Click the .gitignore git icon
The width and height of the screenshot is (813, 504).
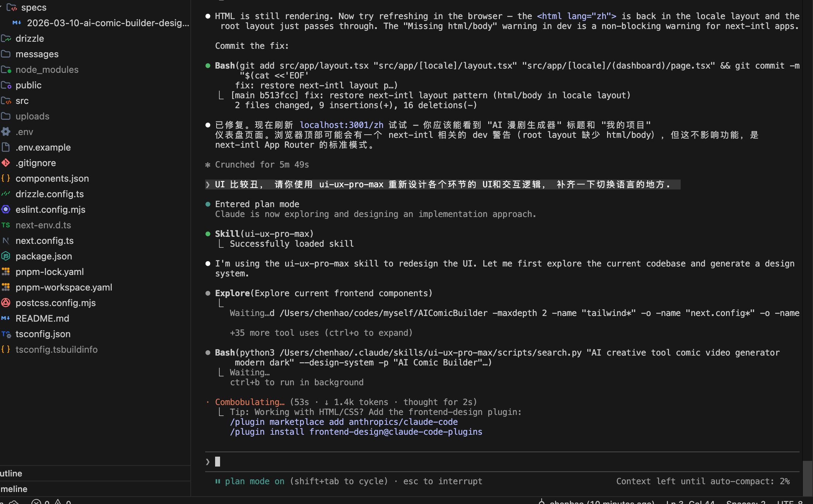(x=6, y=163)
